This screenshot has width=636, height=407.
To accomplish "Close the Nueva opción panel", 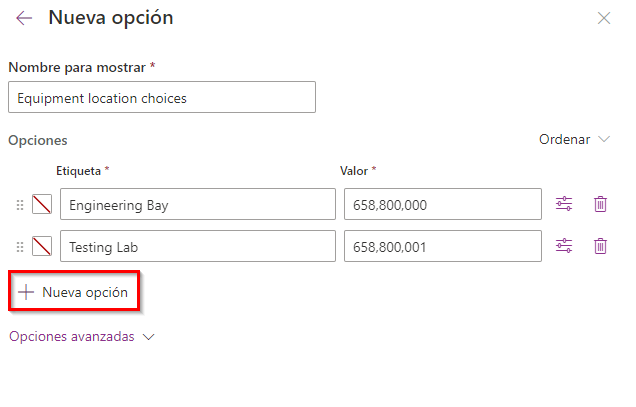I will [604, 18].
